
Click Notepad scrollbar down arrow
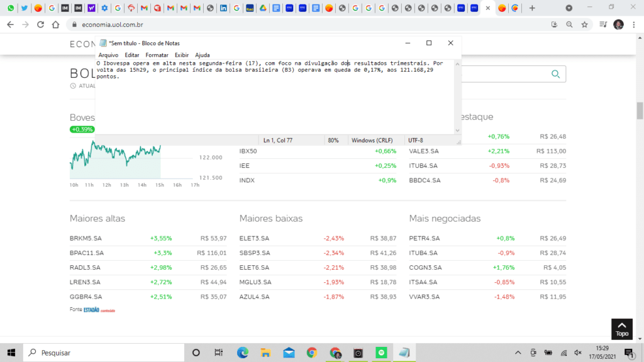[x=458, y=131]
